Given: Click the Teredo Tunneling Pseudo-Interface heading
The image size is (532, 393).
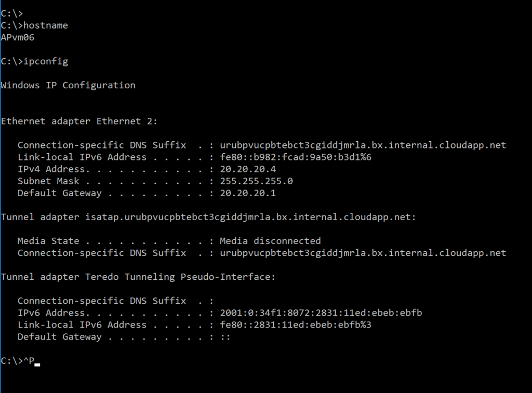Looking at the screenshot, I should [138, 277].
